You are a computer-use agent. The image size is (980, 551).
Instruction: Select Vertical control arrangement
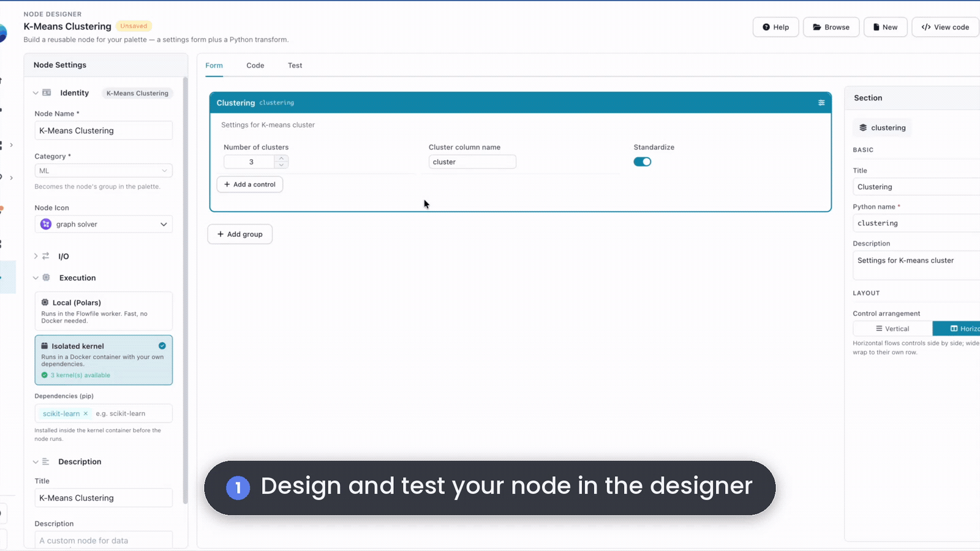[x=892, y=329]
